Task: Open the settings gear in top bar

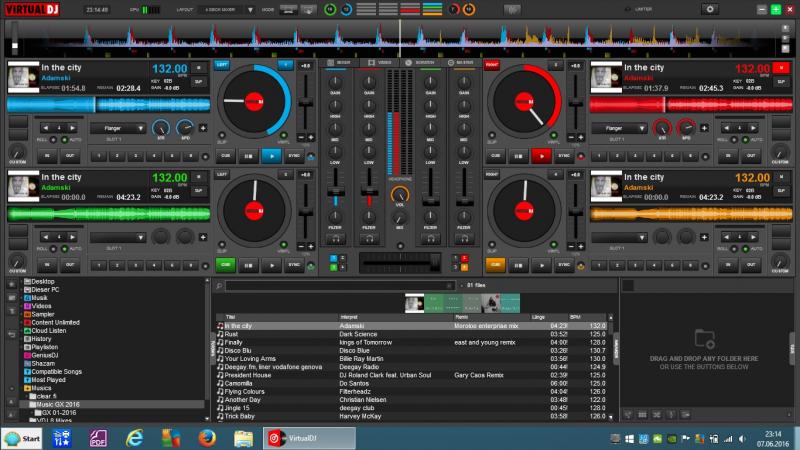Action: point(711,9)
